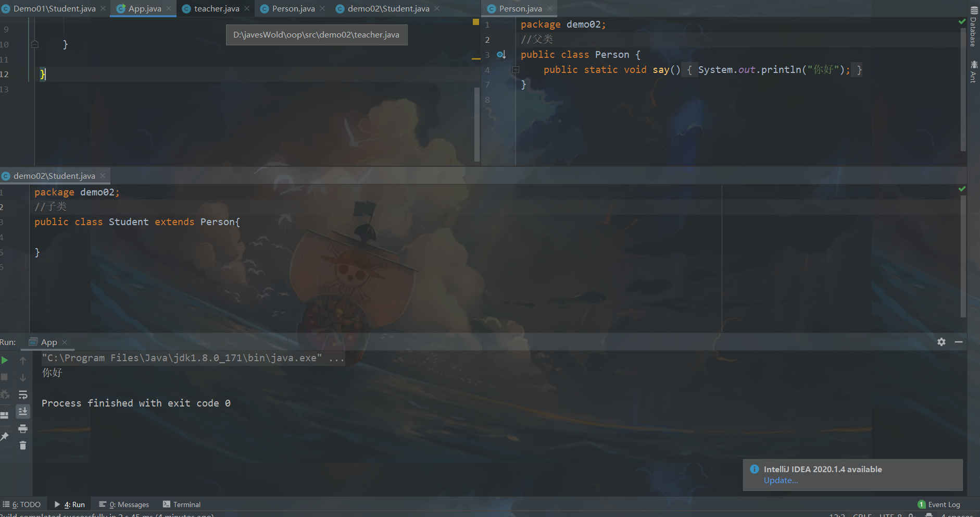Click Student.java editor vertical scrollbar
The height and width of the screenshot is (517, 980).
963,255
